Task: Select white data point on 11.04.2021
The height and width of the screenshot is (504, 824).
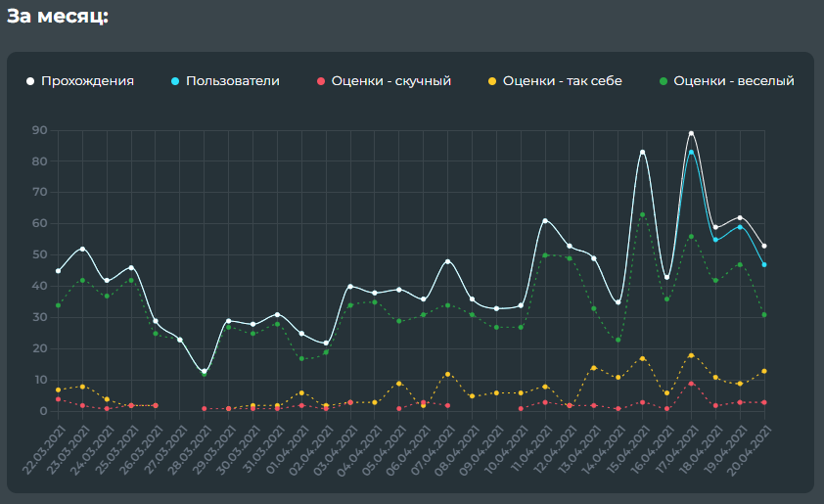Action: pyautogui.click(x=545, y=220)
